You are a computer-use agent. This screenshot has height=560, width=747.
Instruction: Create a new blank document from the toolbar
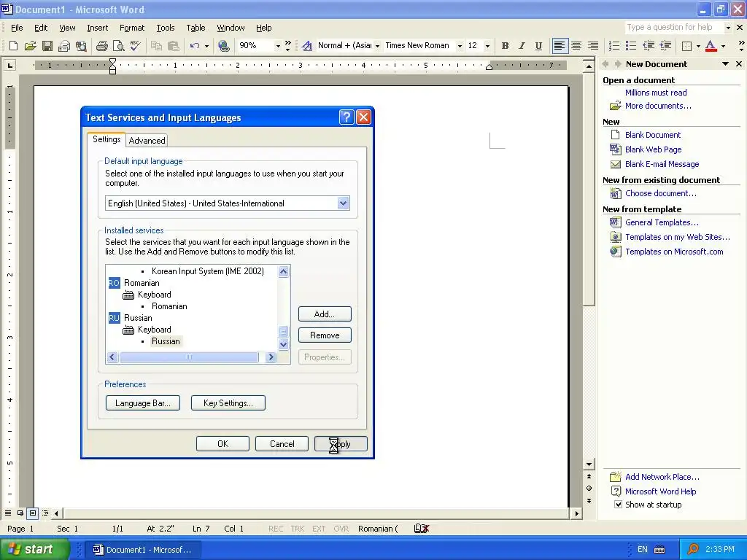[13, 46]
